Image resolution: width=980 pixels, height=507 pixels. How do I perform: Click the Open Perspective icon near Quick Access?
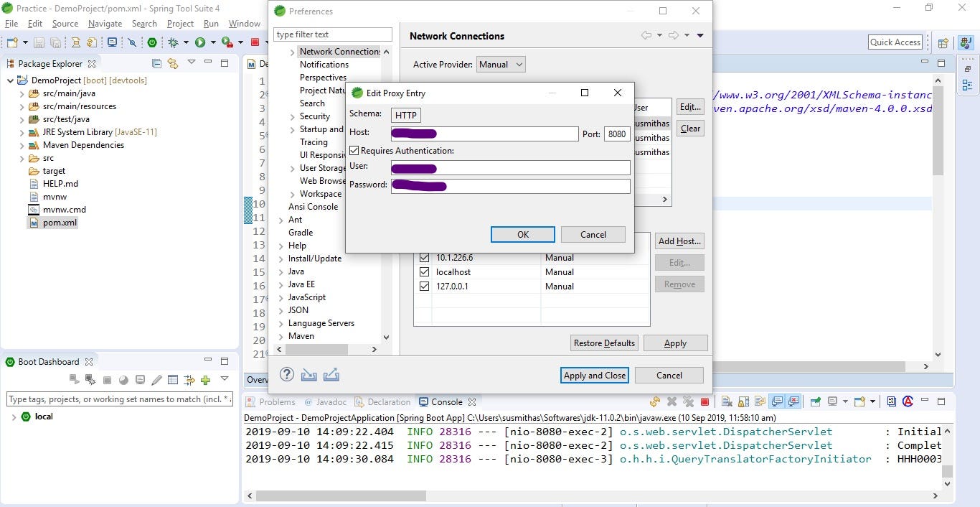(943, 42)
